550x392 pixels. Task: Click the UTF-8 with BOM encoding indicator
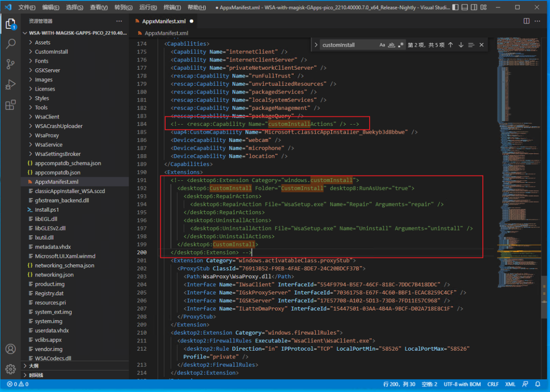coord(462,384)
